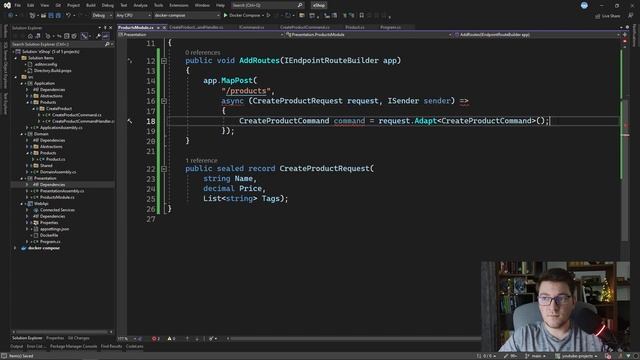Open the Properties bottom tab
640x360 pixels.
tap(55, 338)
